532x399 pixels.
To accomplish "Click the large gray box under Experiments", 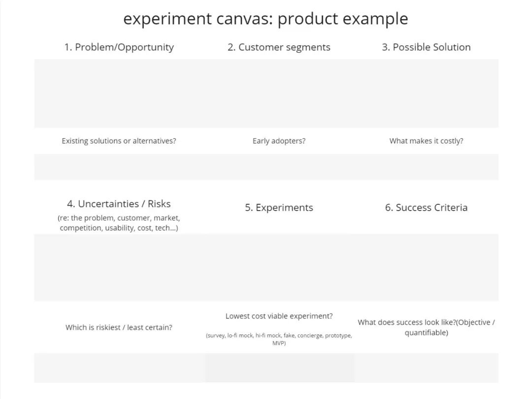I will tap(279, 267).
